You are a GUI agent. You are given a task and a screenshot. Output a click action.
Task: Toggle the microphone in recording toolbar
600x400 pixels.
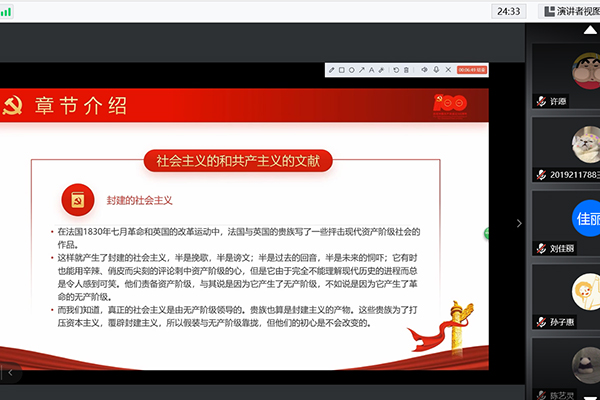tap(436, 70)
